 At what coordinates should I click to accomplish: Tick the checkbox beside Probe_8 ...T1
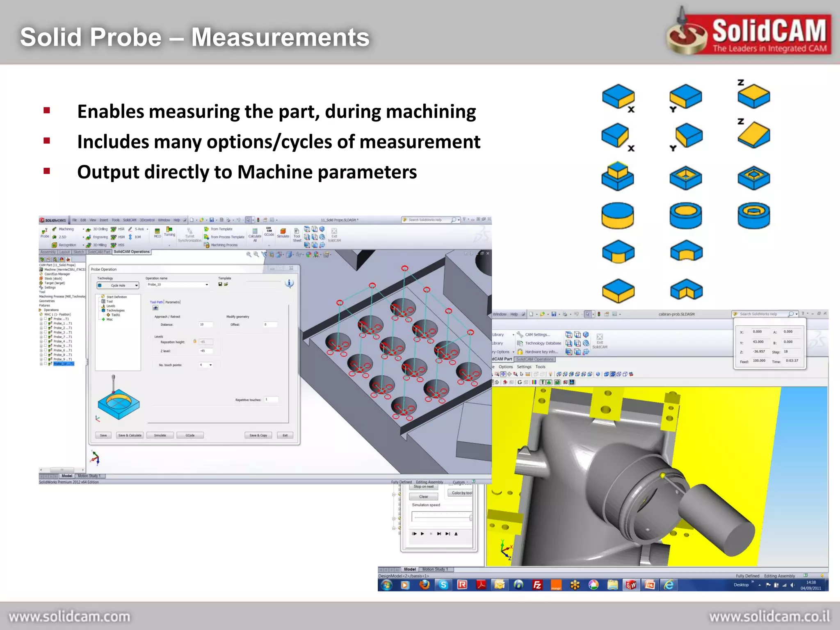pos(46,355)
